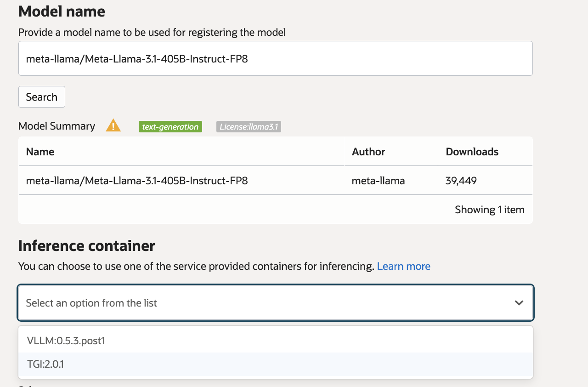The image size is (588, 387).
Task: Select the Meta-Llama-3.1-405B-Instruct-FP8 table row name
Action: [137, 181]
